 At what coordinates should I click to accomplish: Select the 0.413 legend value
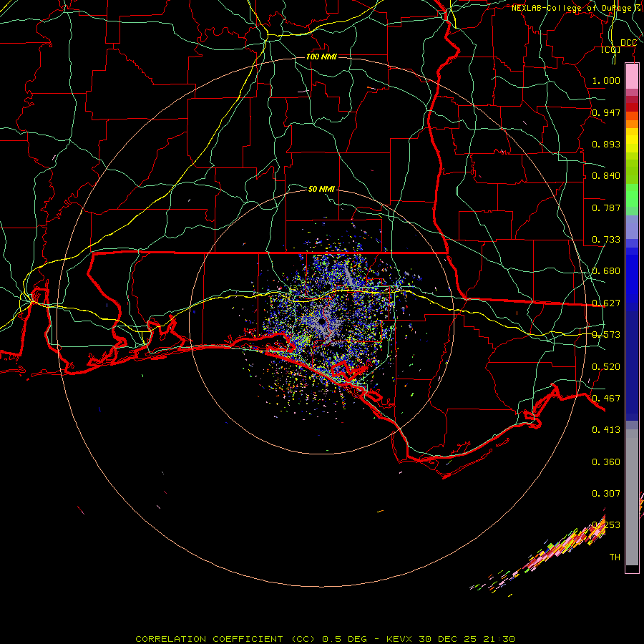point(606,430)
